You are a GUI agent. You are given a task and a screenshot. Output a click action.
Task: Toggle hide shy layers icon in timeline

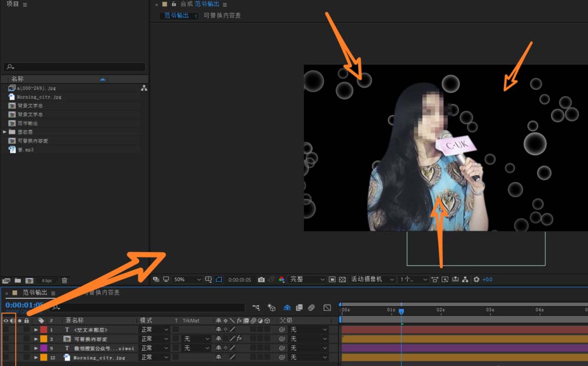click(287, 308)
